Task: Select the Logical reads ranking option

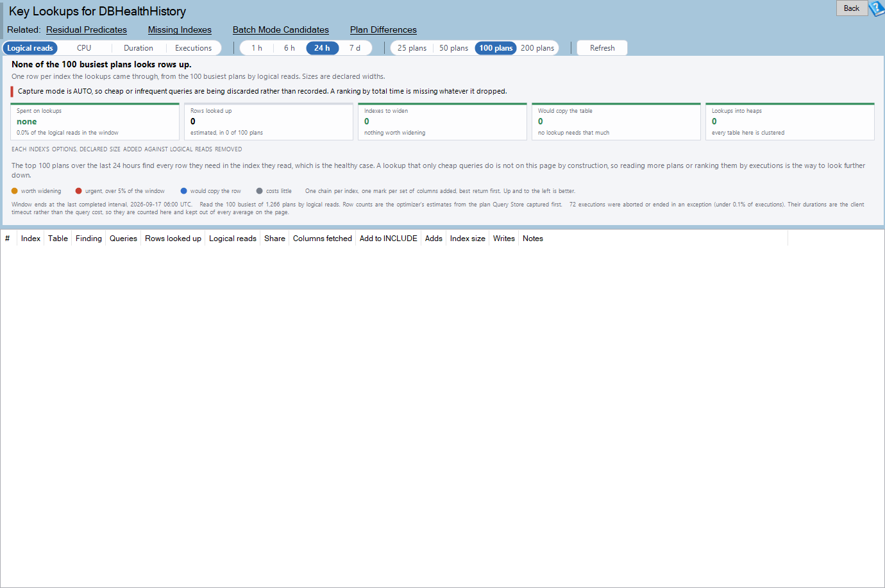Action: click(30, 48)
